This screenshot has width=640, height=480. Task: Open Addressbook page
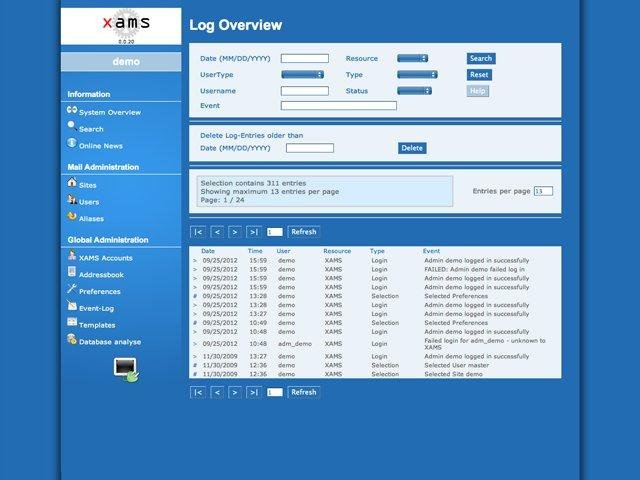(101, 275)
